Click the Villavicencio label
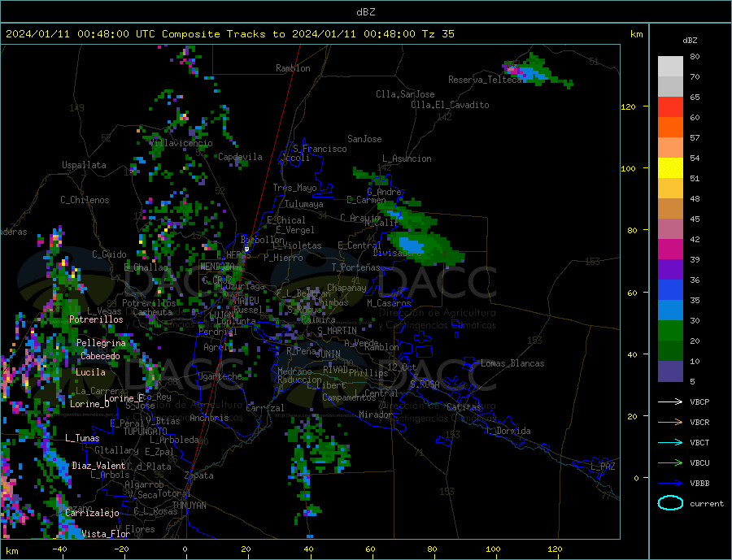The image size is (732, 560). (x=181, y=143)
